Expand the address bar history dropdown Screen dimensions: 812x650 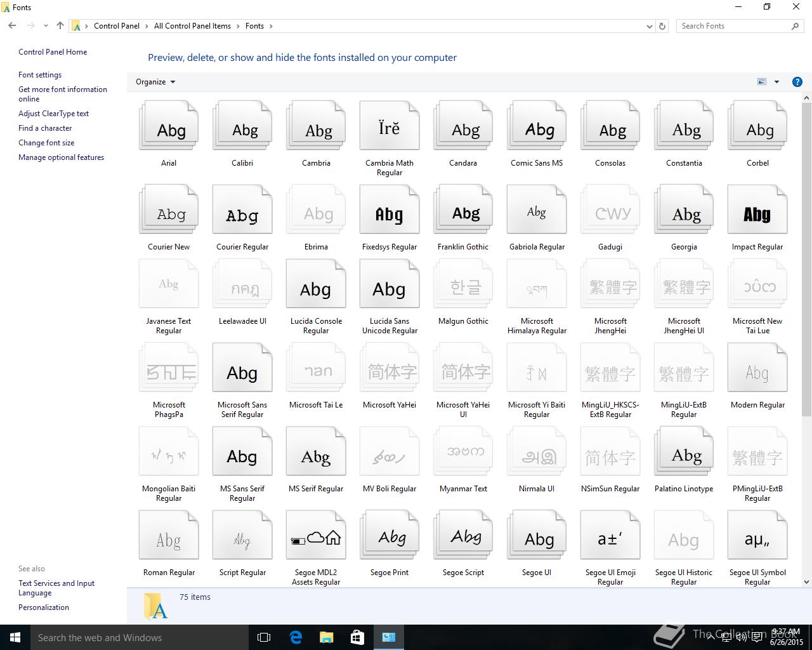coord(649,26)
